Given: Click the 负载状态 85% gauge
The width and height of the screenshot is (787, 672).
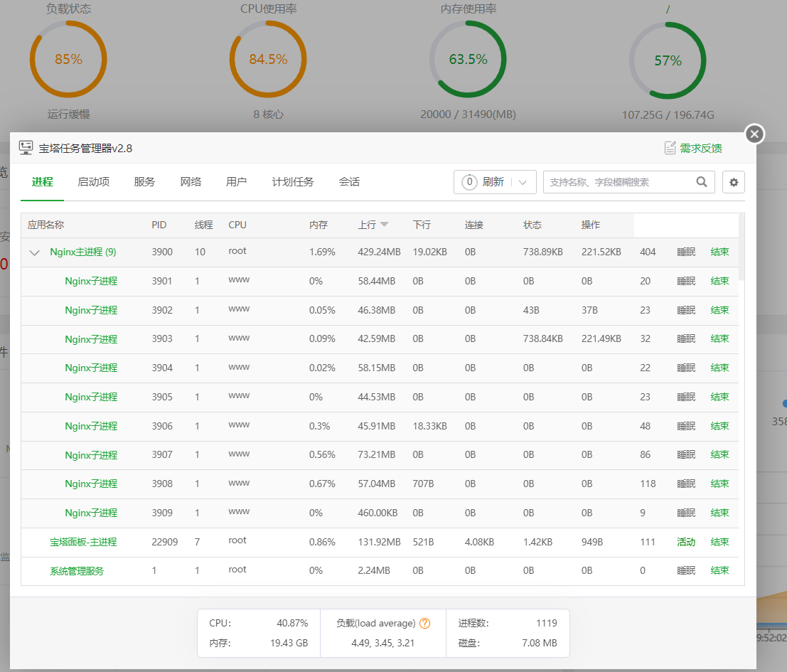Looking at the screenshot, I should click(x=68, y=59).
